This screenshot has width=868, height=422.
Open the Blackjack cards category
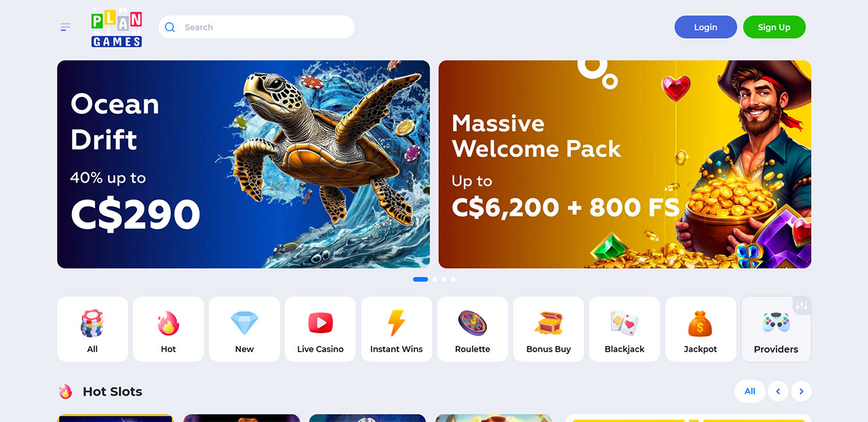pos(625,329)
